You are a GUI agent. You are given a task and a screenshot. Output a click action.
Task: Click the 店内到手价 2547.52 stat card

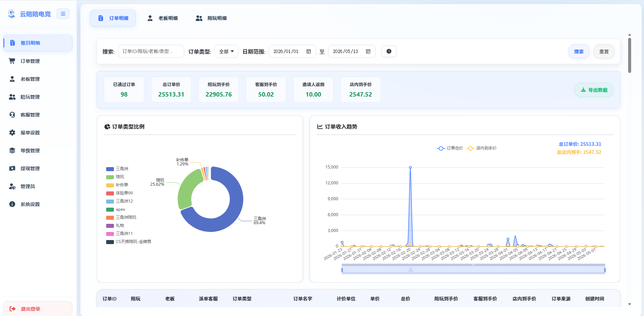pos(361,89)
